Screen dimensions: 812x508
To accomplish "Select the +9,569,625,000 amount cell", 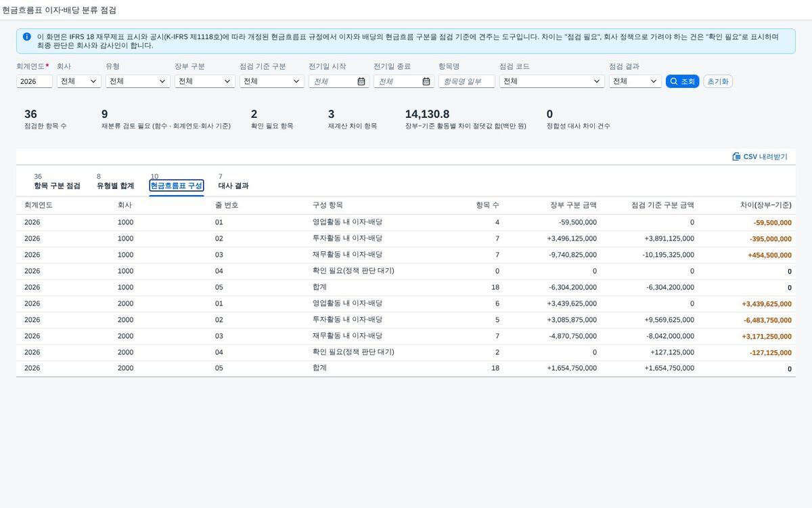I will coord(669,320).
